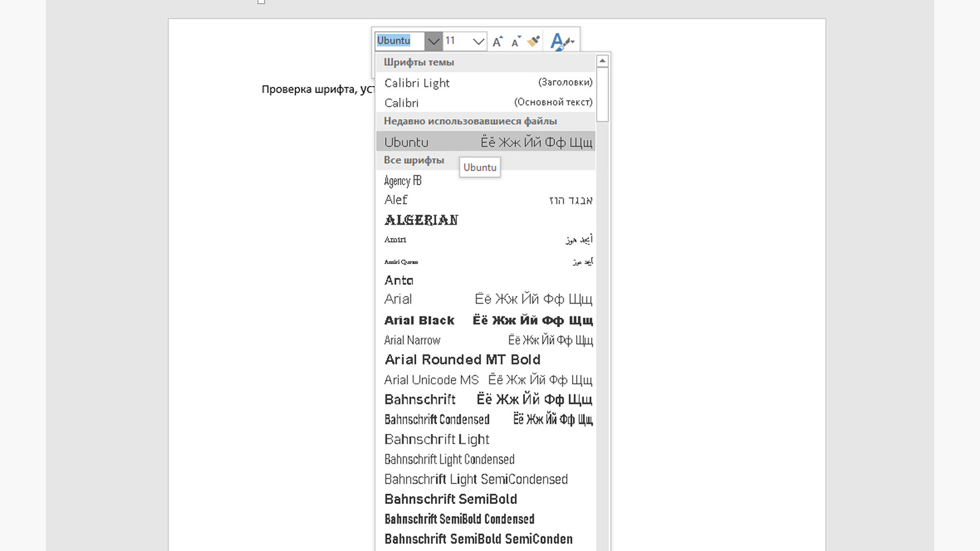Select the Arial font

click(398, 299)
